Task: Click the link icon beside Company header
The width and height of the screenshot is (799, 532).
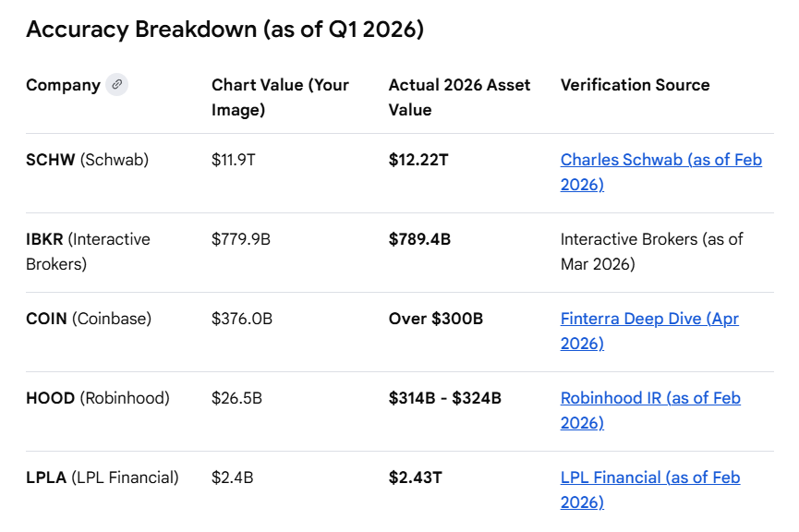Action: click(x=116, y=85)
